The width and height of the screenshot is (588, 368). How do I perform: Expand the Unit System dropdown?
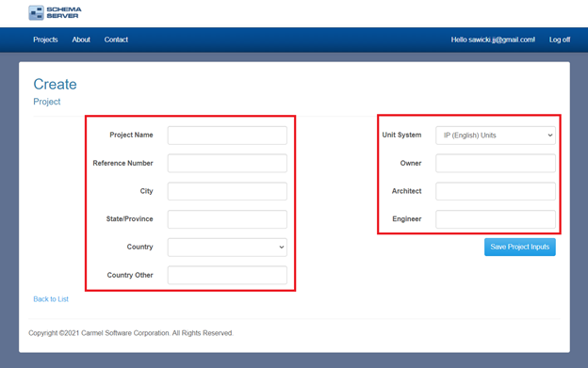coord(496,136)
